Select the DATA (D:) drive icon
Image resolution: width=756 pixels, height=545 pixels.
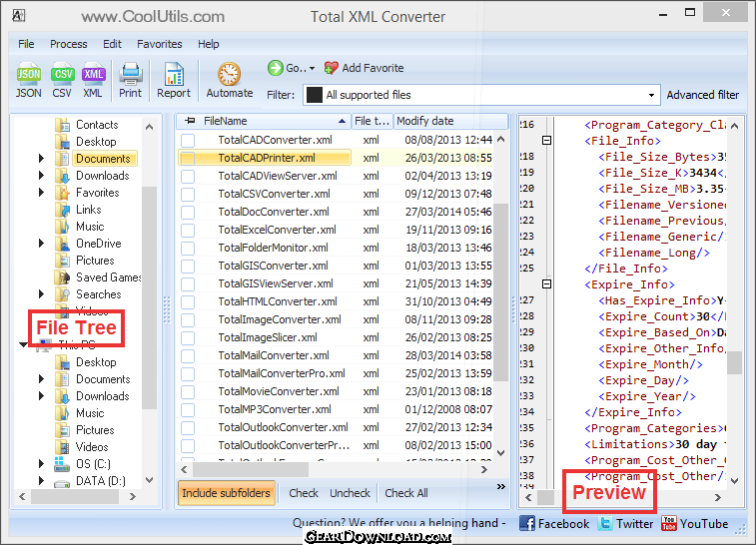(62, 481)
